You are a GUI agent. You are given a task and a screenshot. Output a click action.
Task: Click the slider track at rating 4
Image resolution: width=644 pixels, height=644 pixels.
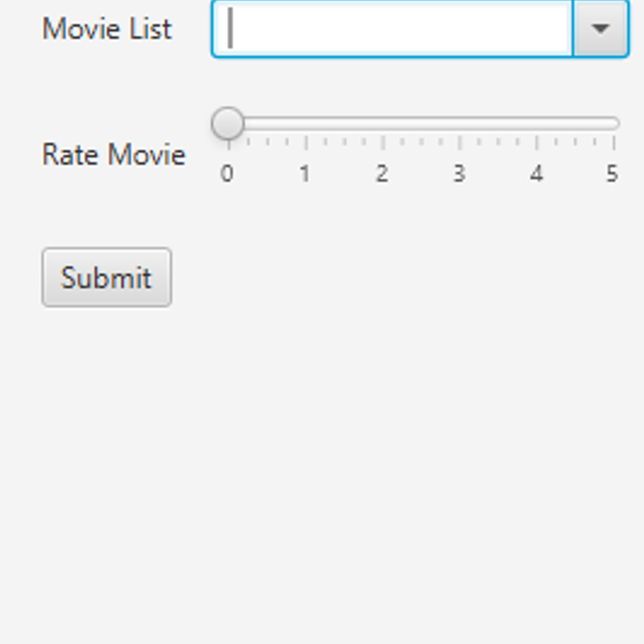[536, 123]
